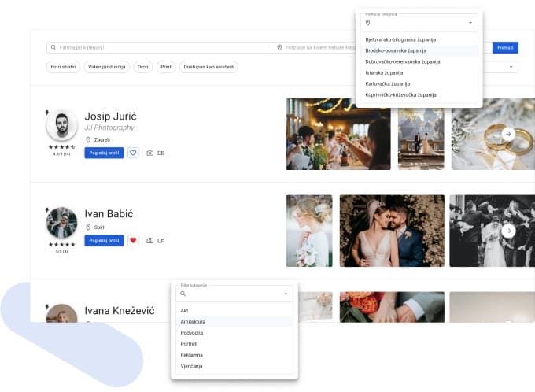Click the Ivana Knežević name heading

(x=120, y=311)
